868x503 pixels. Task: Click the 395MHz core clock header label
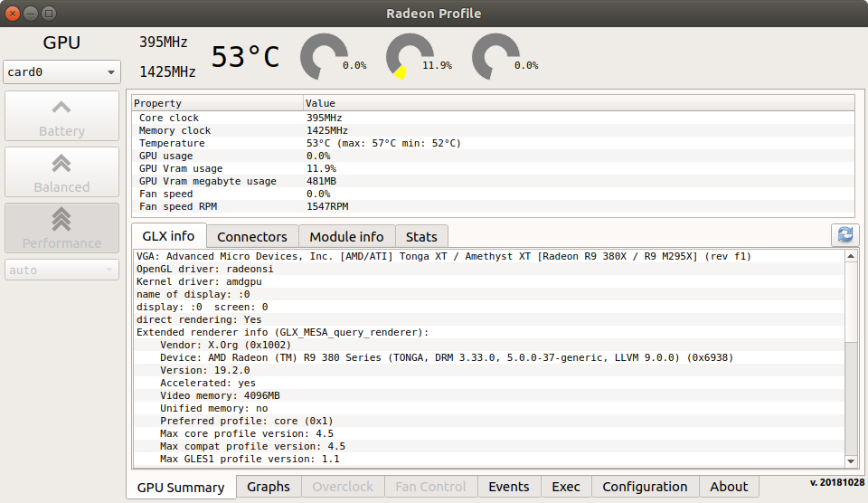[164, 43]
